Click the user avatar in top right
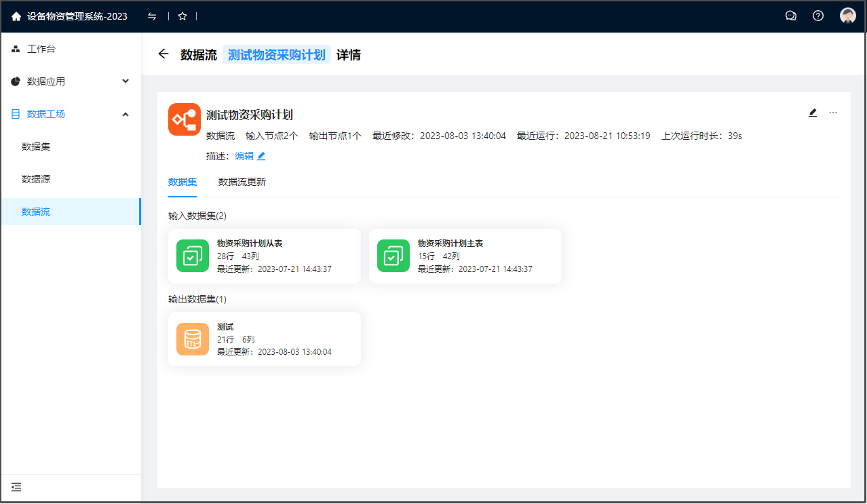 coord(847,16)
